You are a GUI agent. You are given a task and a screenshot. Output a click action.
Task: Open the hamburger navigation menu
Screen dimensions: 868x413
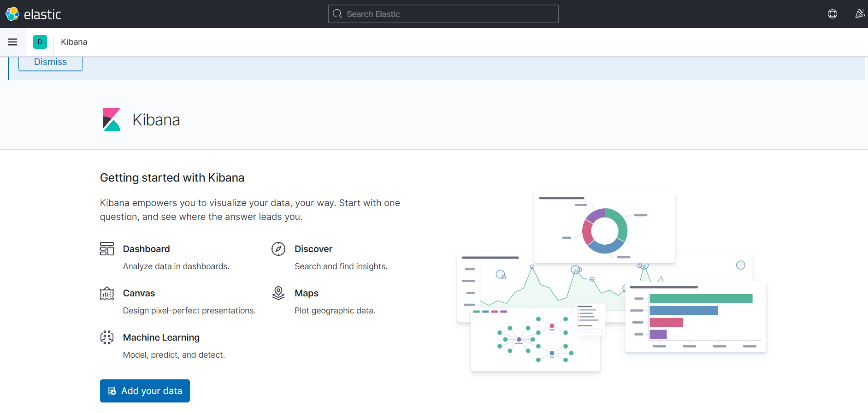point(12,42)
